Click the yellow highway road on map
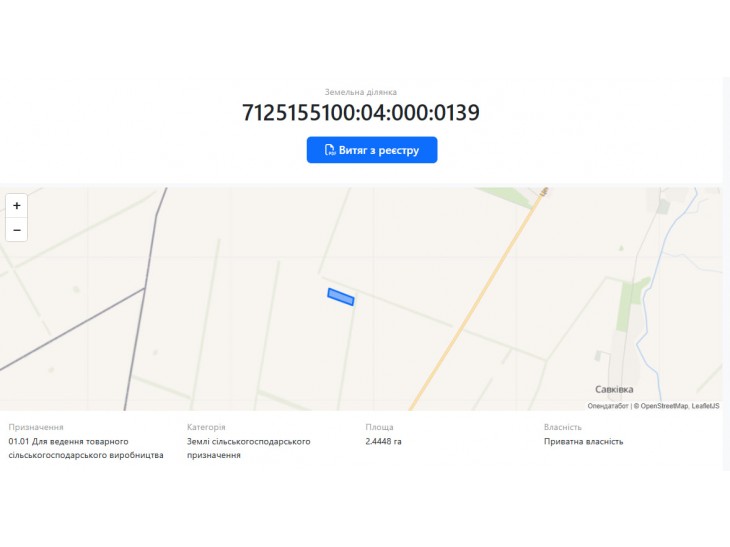Image resolution: width=730 pixels, height=547 pixels. (x=475, y=303)
